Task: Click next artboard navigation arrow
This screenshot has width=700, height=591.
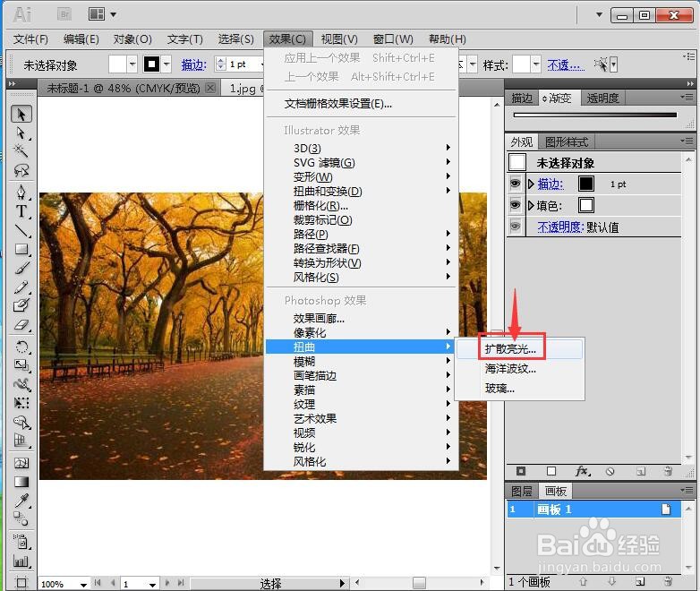Action: 167,583
